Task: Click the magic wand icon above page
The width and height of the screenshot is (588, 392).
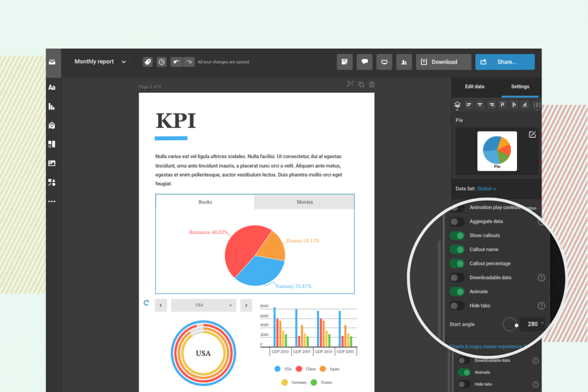Action: click(x=350, y=84)
